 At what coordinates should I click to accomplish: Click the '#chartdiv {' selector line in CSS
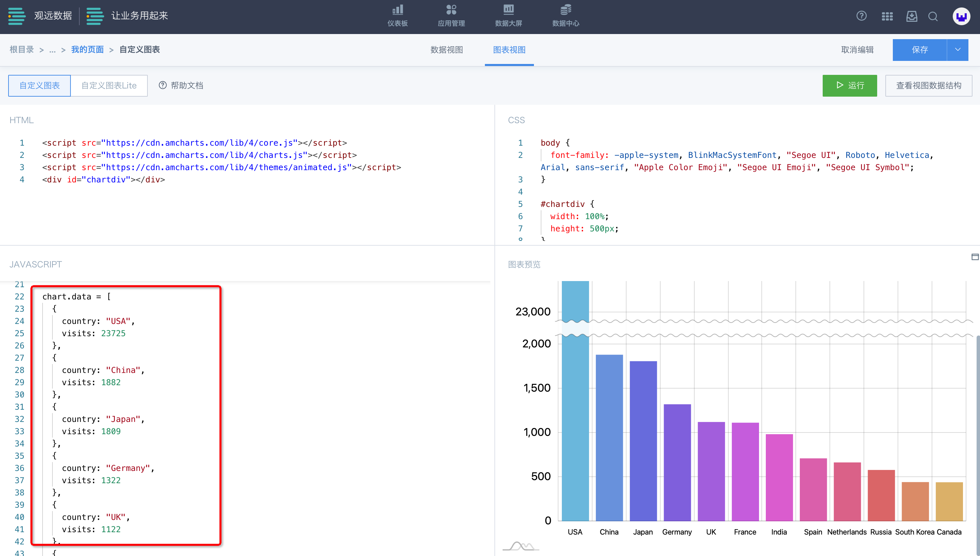click(567, 204)
